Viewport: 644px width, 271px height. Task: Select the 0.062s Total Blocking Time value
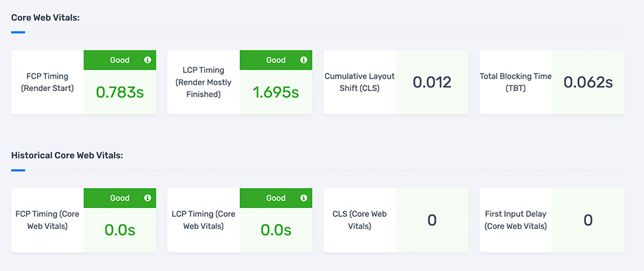click(588, 82)
